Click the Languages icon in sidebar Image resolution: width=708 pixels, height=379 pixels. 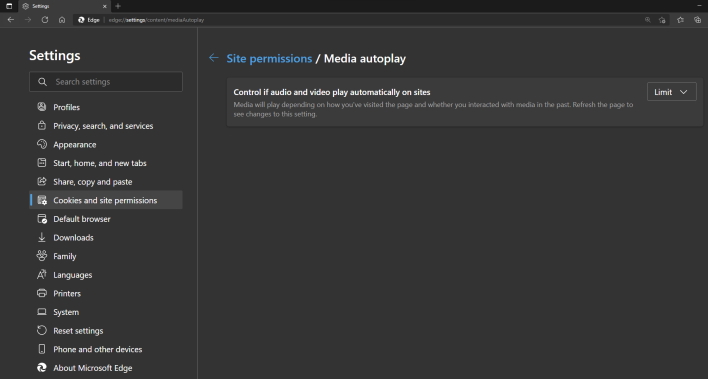pyautogui.click(x=42, y=274)
